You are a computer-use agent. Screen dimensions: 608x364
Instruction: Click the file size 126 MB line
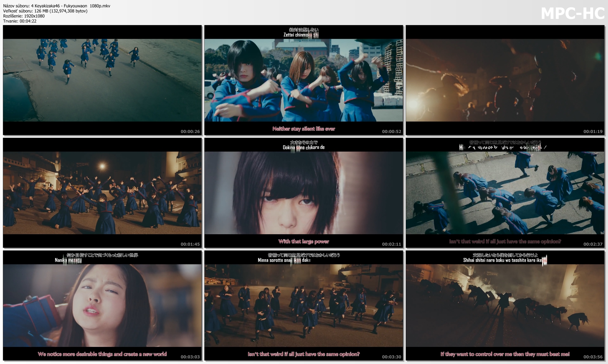[45, 11]
